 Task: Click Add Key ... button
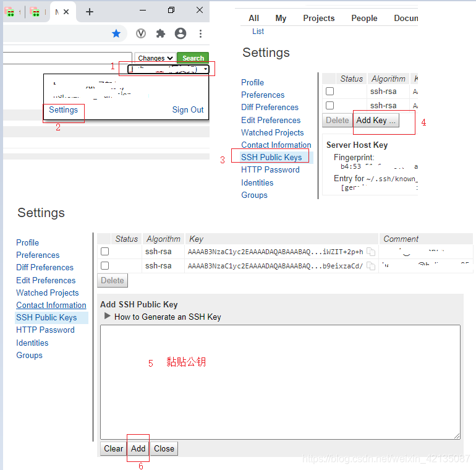376,120
